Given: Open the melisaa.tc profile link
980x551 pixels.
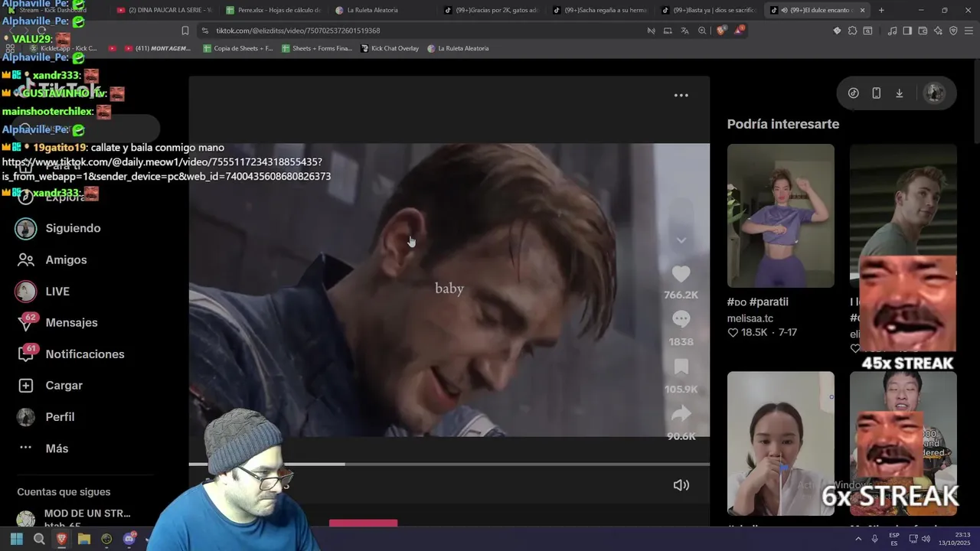Looking at the screenshot, I should (750, 318).
